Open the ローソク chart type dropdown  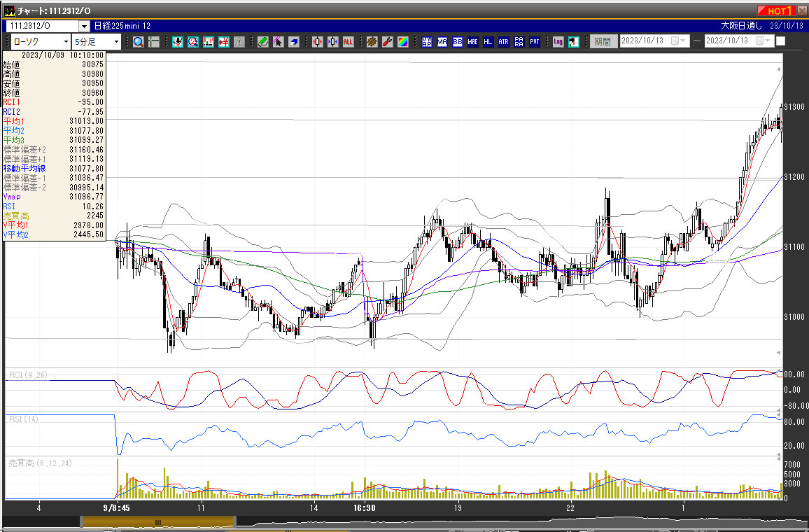pos(66,42)
